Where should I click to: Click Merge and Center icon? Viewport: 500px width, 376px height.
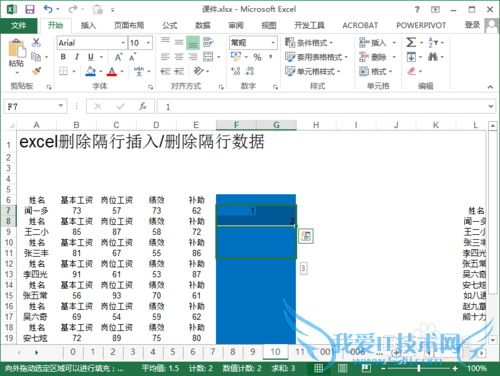point(208,57)
